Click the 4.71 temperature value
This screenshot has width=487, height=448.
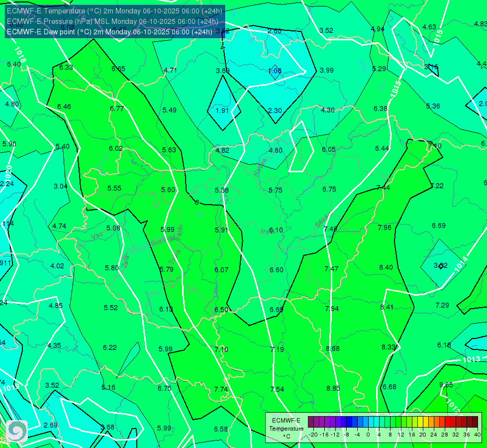click(170, 70)
